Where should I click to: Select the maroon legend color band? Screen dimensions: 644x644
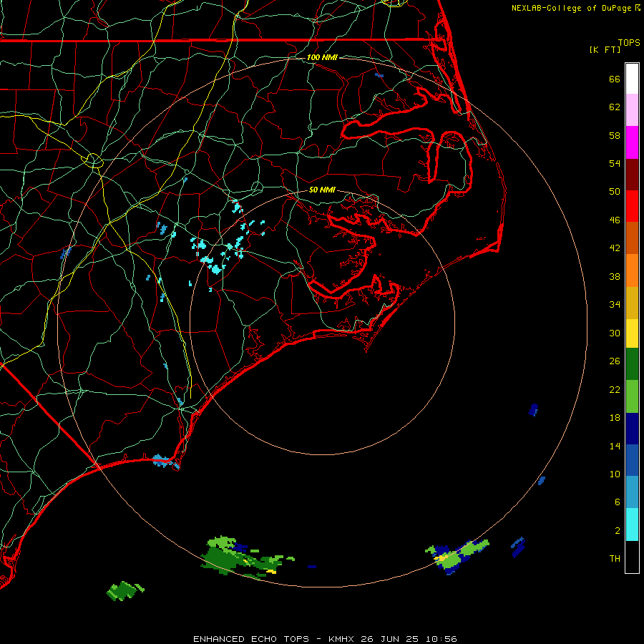tap(632, 175)
